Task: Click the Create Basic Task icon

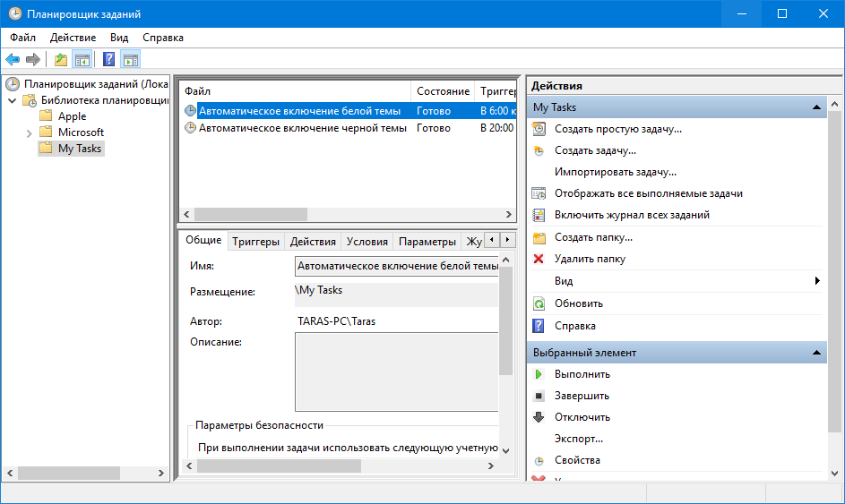Action: pos(539,129)
